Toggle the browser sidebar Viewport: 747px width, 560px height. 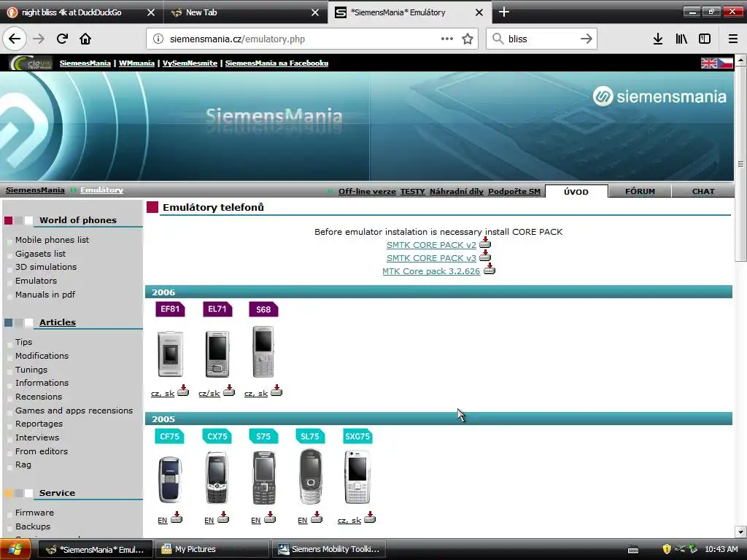click(705, 39)
